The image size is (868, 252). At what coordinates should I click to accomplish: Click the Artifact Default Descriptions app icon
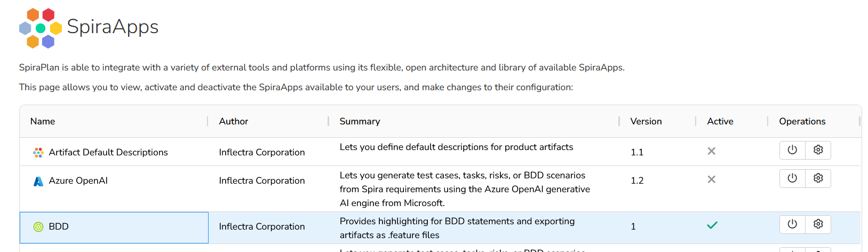pos(38,153)
